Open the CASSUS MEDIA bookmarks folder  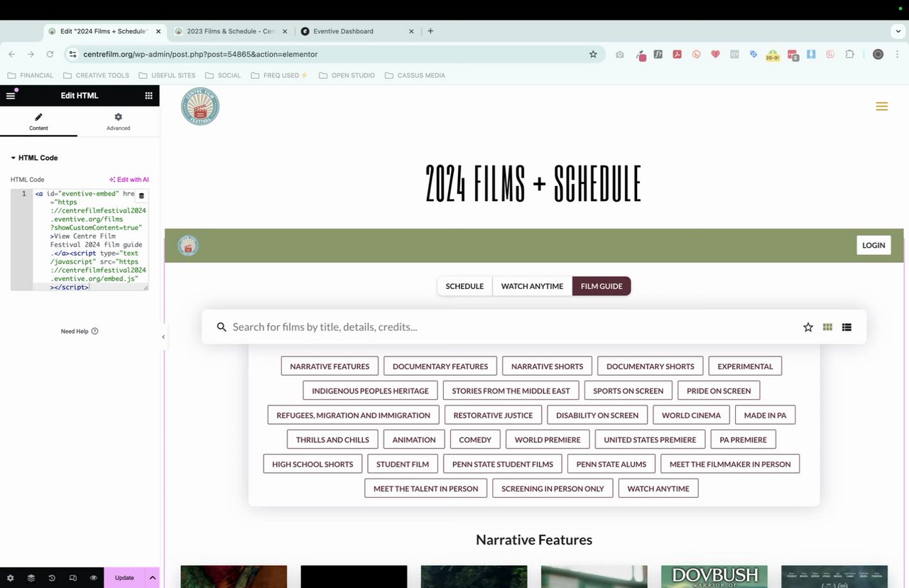[x=415, y=75]
